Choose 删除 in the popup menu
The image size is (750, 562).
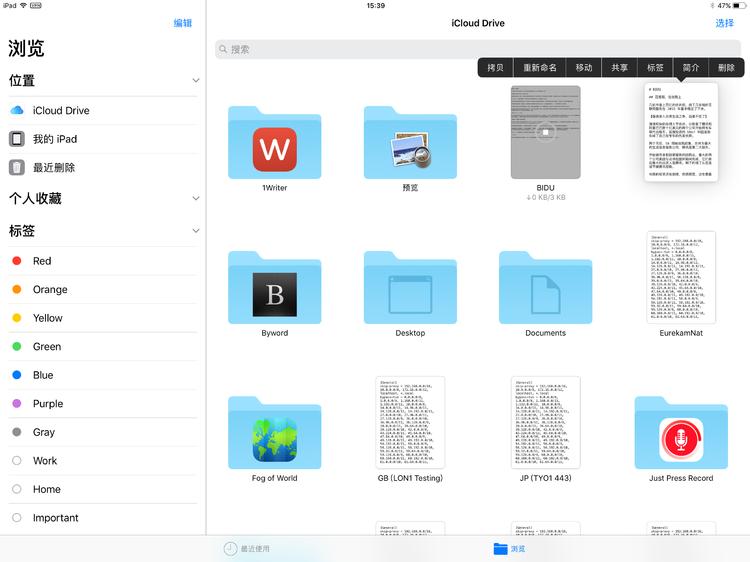(726, 67)
